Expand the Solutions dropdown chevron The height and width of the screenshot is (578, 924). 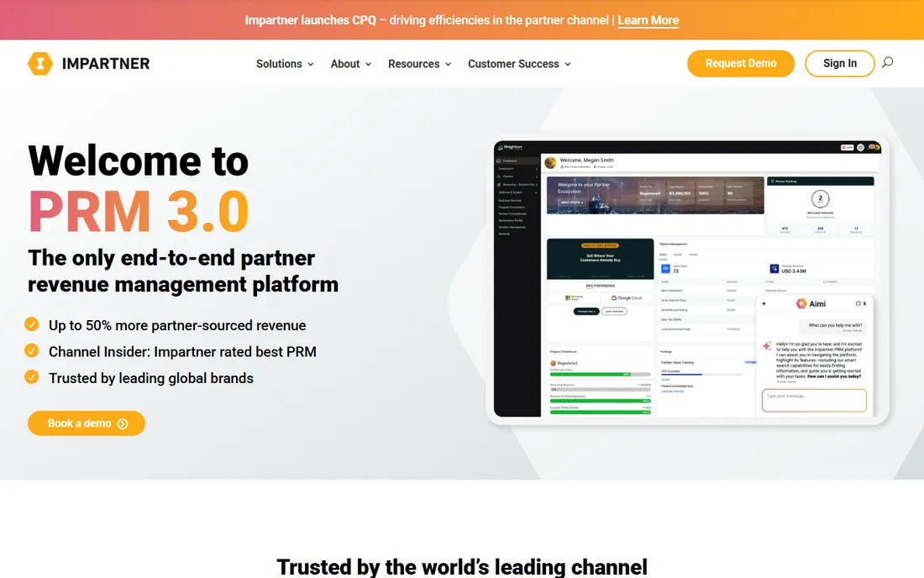coord(311,64)
